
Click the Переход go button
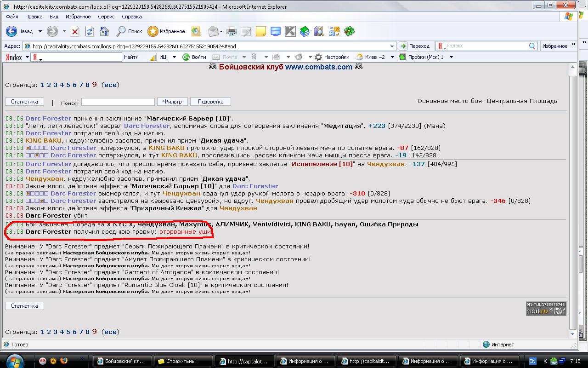pos(414,46)
